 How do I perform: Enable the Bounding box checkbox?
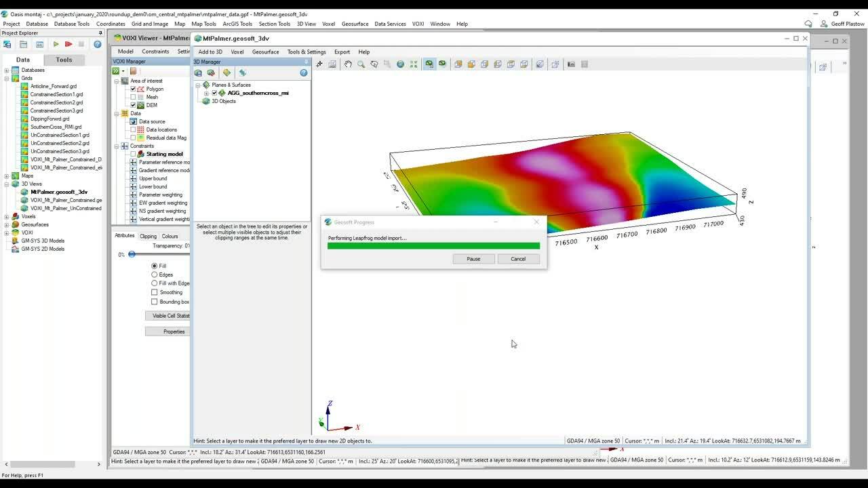(155, 302)
